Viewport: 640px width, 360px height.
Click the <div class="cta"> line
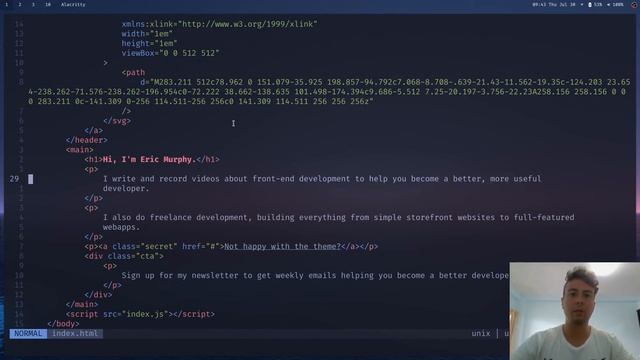click(x=124, y=256)
